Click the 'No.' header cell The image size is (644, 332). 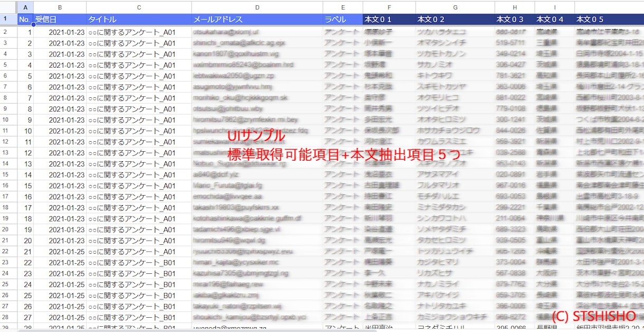(x=25, y=19)
